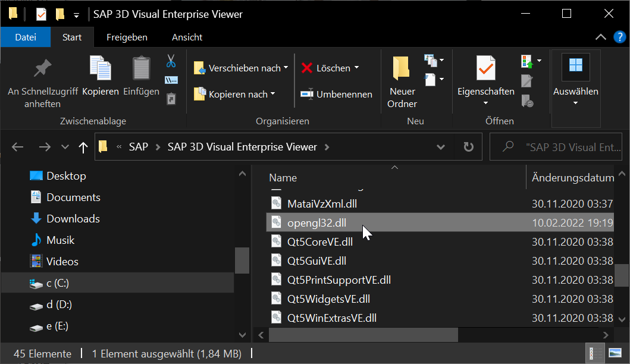Expand the Eigenschaften dropdown arrow
630x364 pixels.
[486, 103]
